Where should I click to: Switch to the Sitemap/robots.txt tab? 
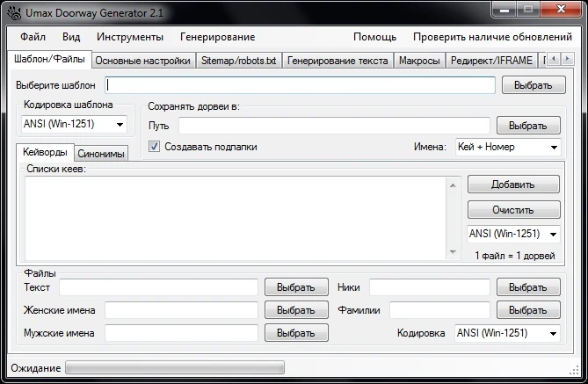point(238,61)
